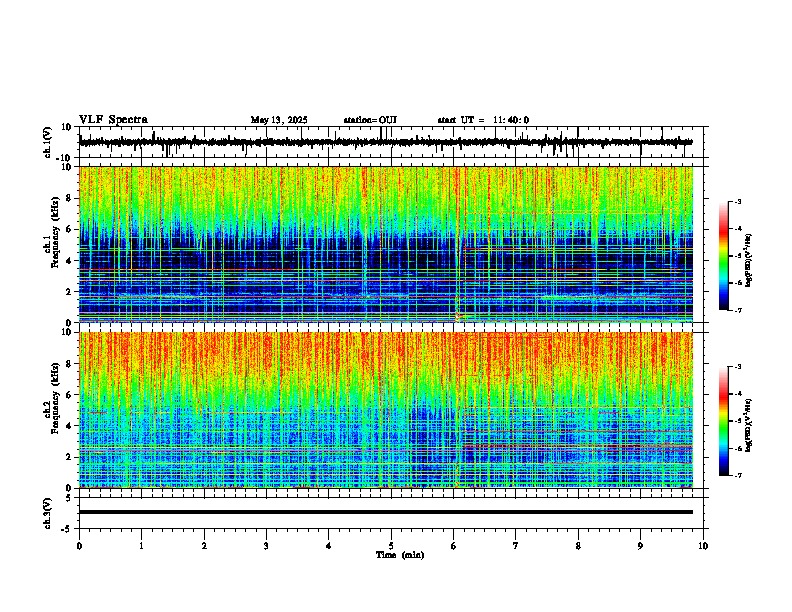Click the "station=OUI" header text
The width and height of the screenshot is (792, 612).
(370, 120)
